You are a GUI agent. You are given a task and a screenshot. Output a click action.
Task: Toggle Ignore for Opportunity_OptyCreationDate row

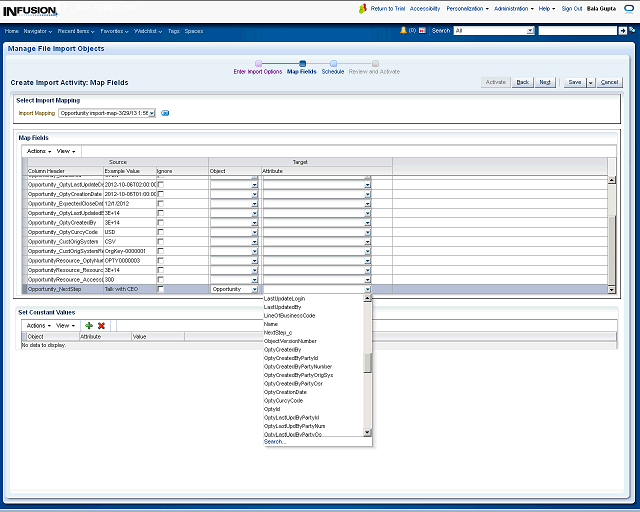tap(161, 194)
